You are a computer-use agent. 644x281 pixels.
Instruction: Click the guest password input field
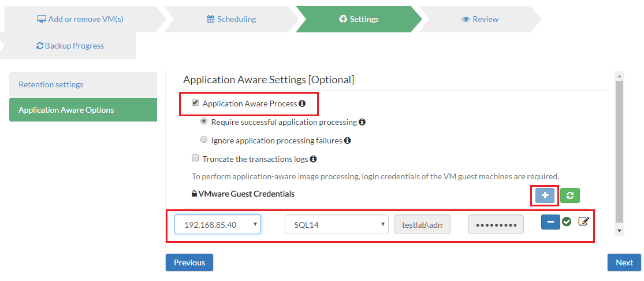coord(496,225)
